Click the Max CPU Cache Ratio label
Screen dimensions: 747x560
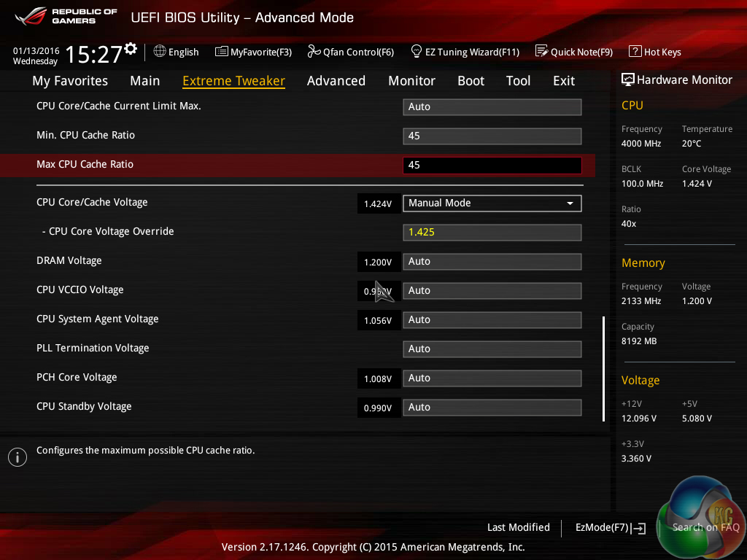click(x=85, y=164)
